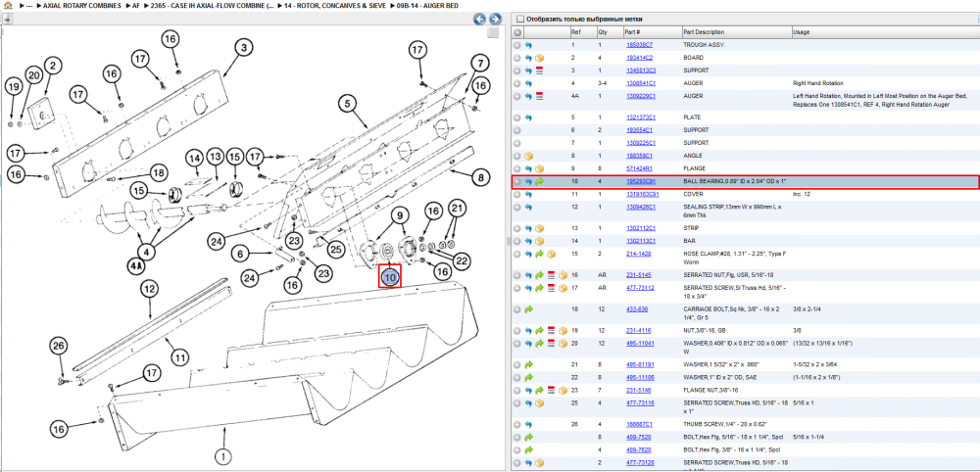Open part number 193414C2 link
This screenshot has height=472, width=980.
click(639, 58)
